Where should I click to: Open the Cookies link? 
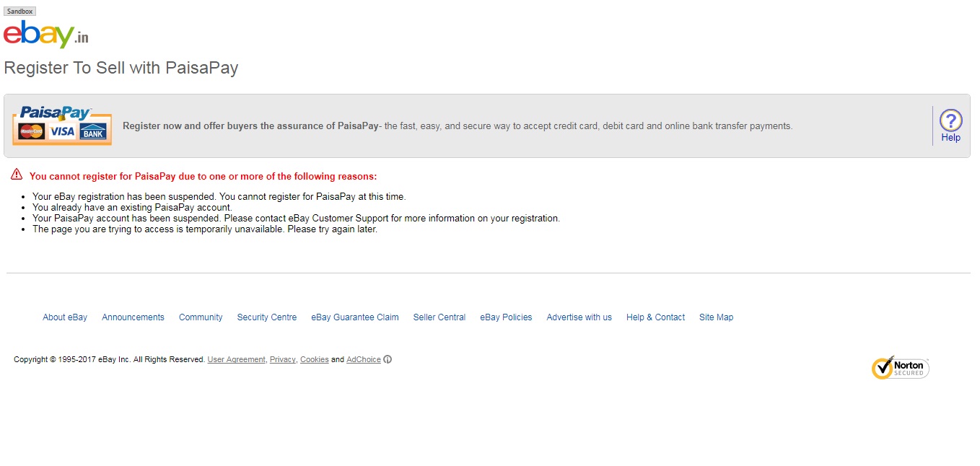click(314, 359)
